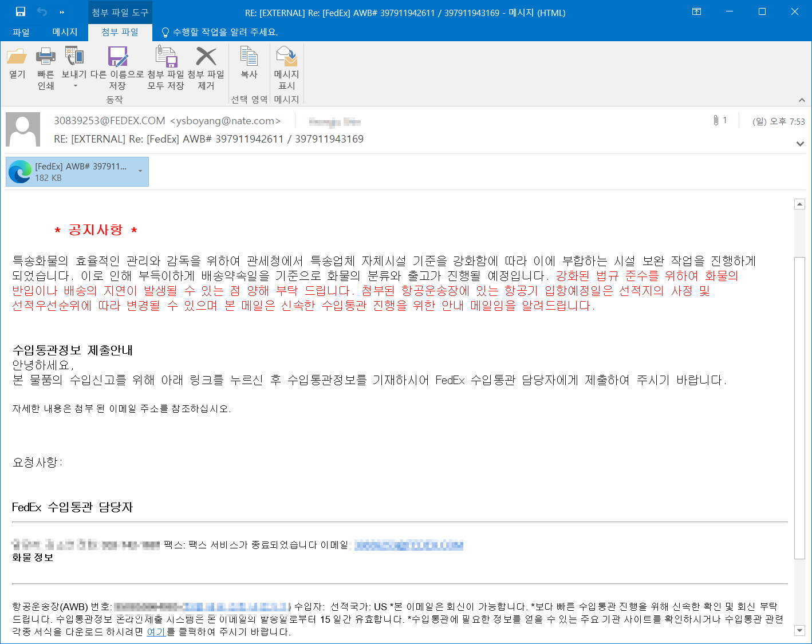Viewport: 812px width, 644px height.
Task: Click the 요청사항: text line
Action: tap(37, 463)
